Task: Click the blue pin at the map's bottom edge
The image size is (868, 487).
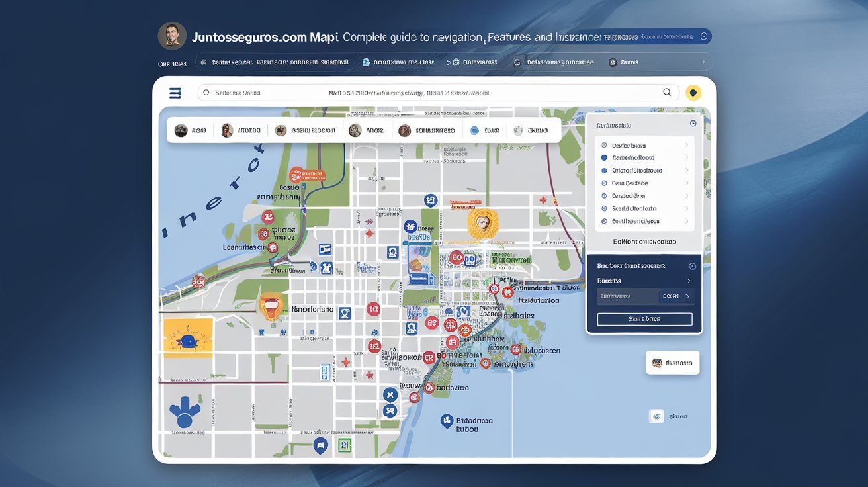Action: [320, 445]
